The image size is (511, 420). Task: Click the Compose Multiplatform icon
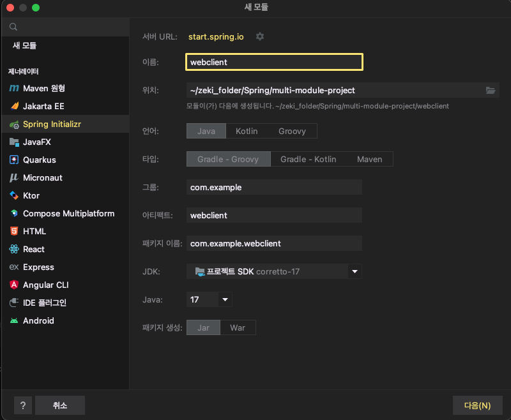14,214
